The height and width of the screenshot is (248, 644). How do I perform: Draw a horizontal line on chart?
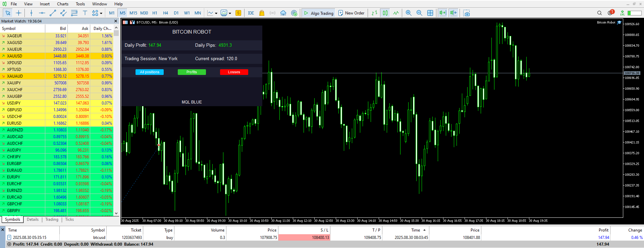pyautogui.click(x=42, y=13)
